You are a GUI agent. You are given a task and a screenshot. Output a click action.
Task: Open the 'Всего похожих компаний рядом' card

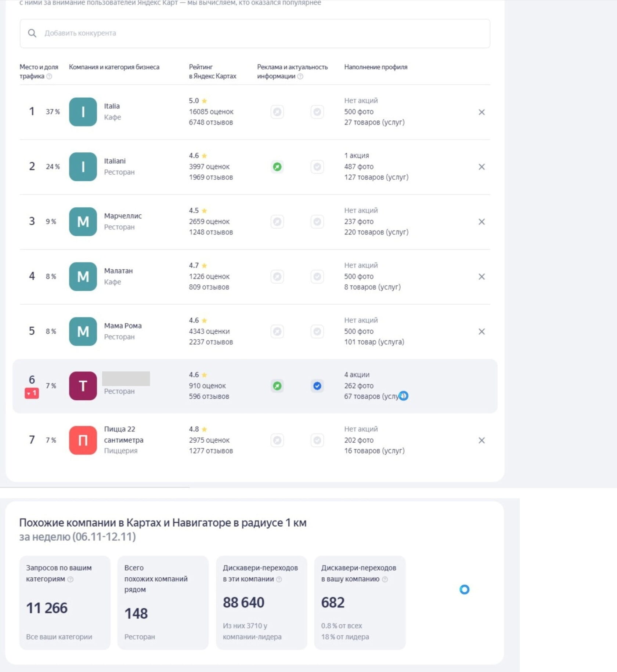point(163,602)
